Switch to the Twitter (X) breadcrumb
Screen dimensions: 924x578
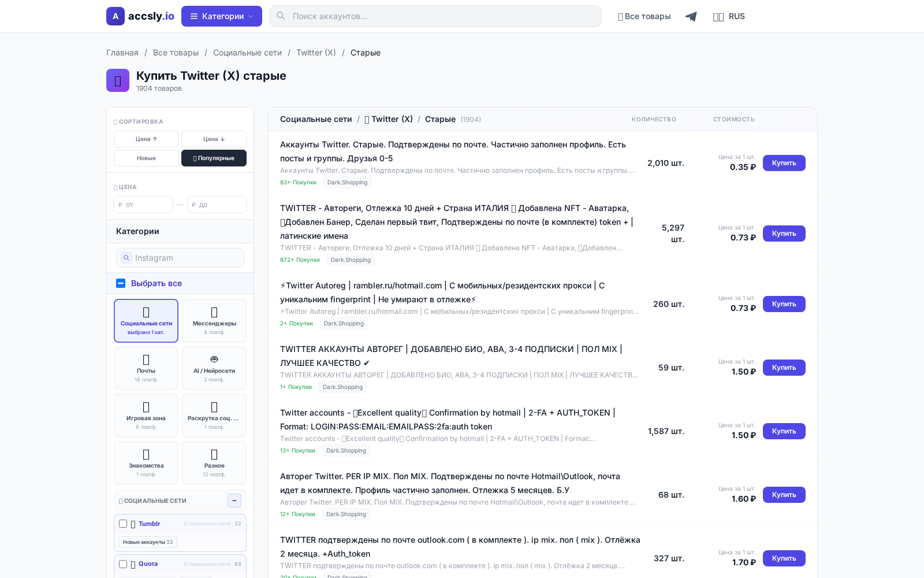(x=315, y=53)
